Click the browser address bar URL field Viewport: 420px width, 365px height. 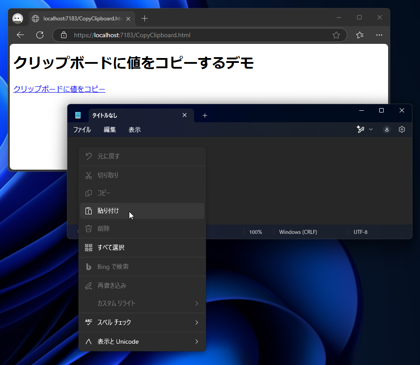click(200, 35)
